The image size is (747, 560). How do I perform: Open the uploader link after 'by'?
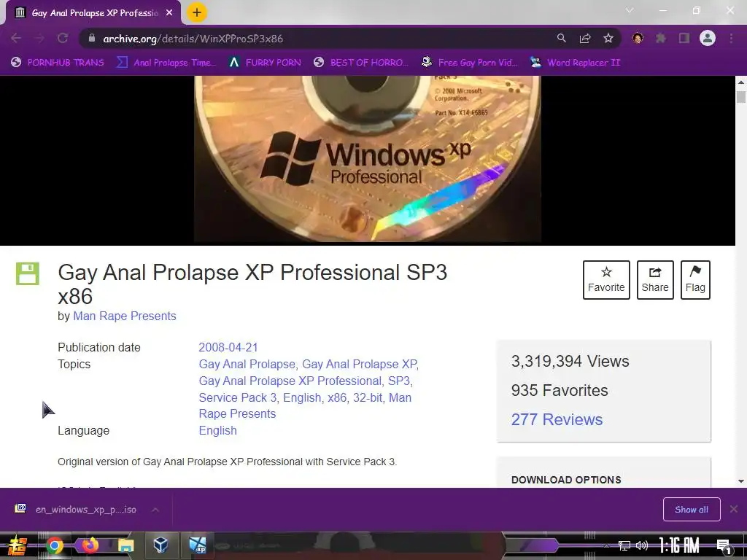124,316
